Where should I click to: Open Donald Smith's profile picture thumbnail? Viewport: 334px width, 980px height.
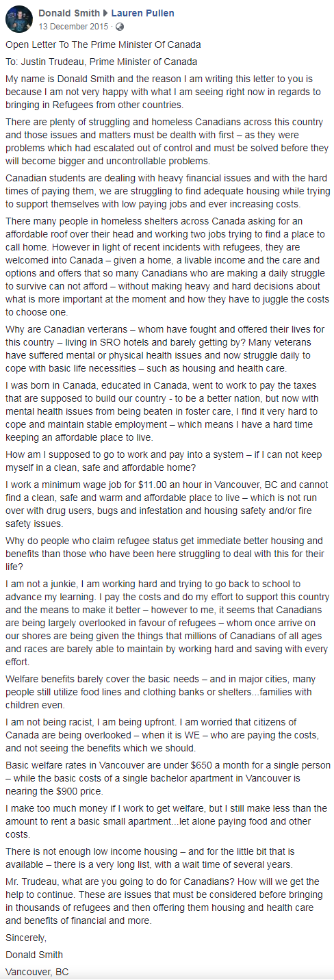18,20
